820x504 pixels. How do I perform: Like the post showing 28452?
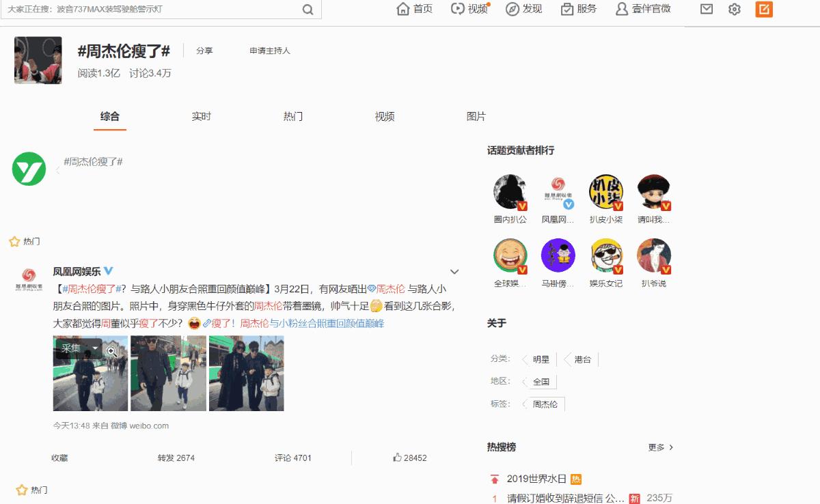[x=407, y=458]
